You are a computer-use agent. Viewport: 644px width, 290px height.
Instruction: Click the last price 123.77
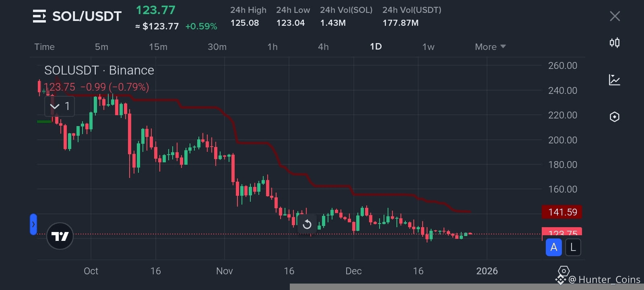click(155, 10)
